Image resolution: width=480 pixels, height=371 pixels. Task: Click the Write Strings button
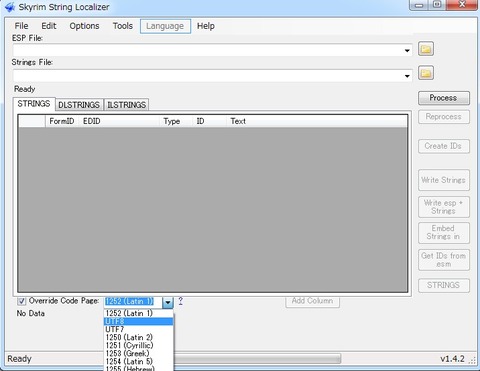click(444, 180)
